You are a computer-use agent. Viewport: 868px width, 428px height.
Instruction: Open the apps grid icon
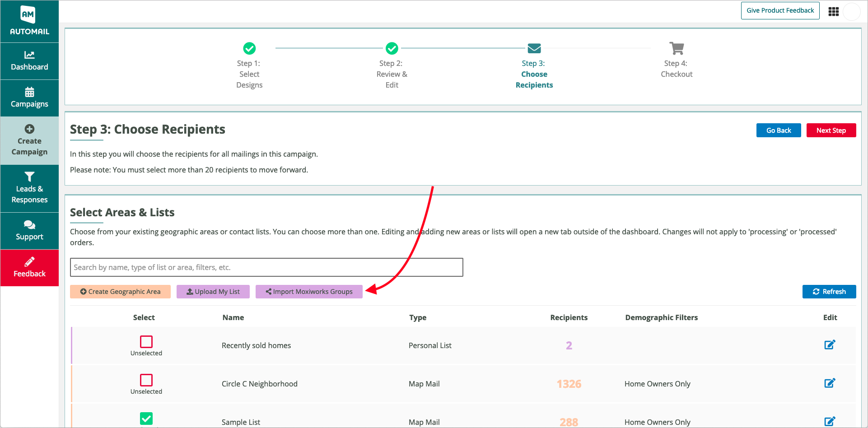pos(833,12)
